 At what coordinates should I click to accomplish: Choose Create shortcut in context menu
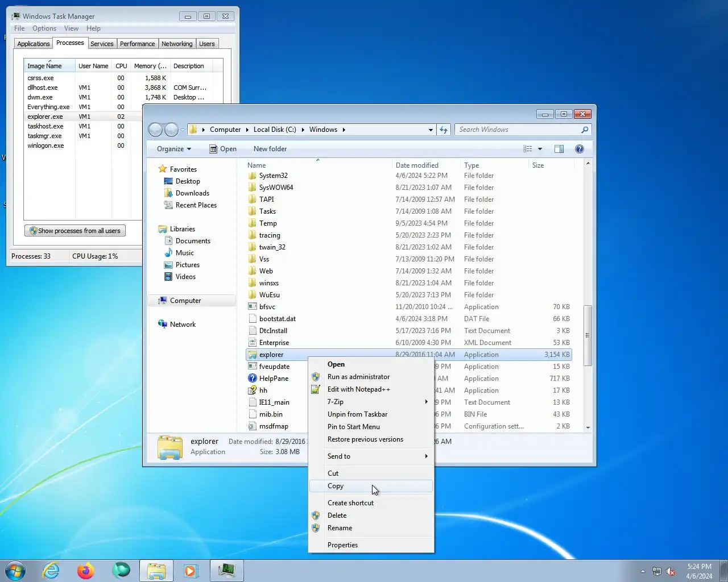tap(371, 503)
